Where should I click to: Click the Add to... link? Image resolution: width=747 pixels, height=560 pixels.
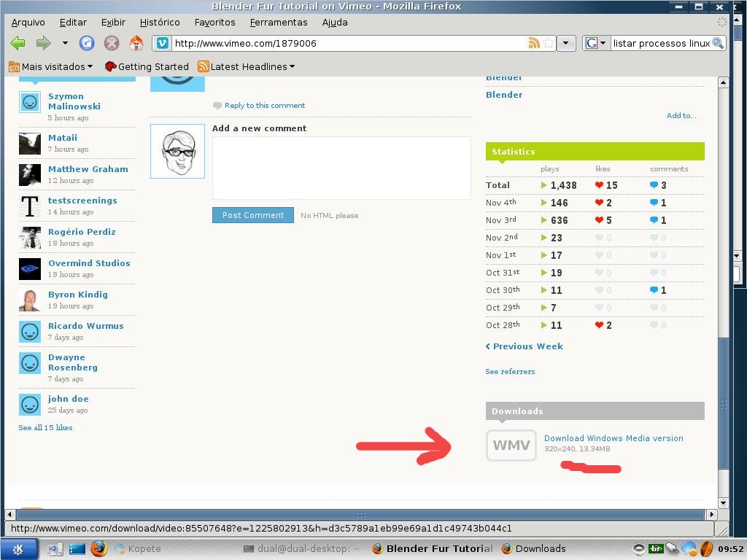(x=681, y=116)
